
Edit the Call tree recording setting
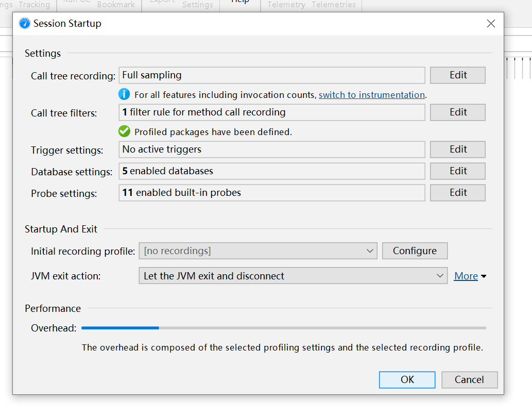click(x=457, y=75)
